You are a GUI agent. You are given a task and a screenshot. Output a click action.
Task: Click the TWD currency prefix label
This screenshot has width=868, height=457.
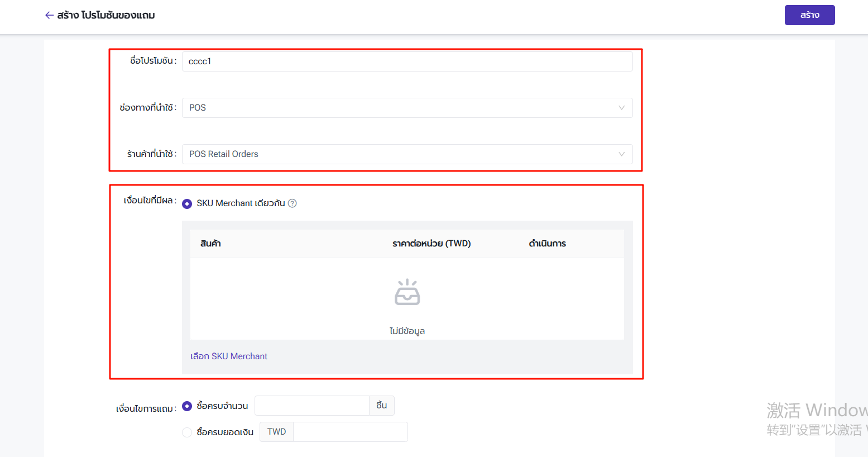click(276, 432)
